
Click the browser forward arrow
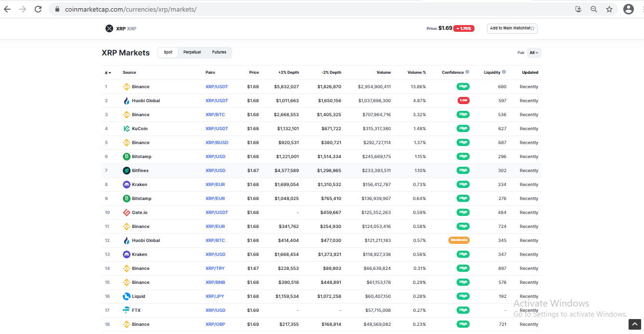click(x=23, y=9)
